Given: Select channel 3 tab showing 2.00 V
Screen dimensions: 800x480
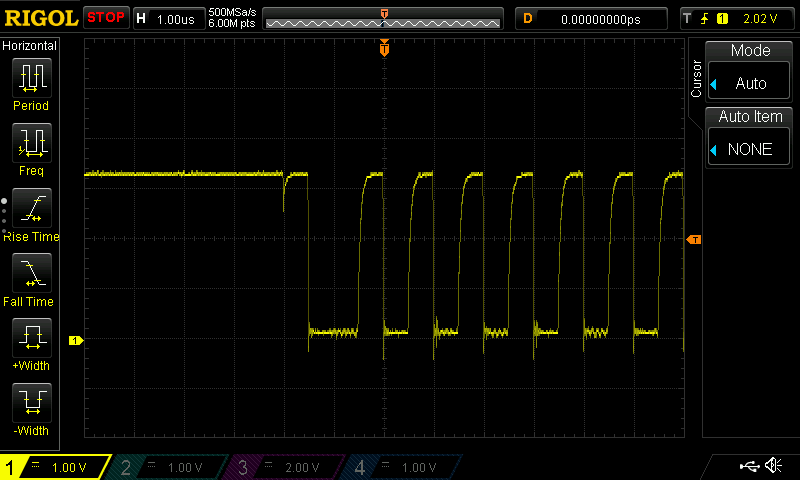Looking at the screenshot, I should [286, 467].
